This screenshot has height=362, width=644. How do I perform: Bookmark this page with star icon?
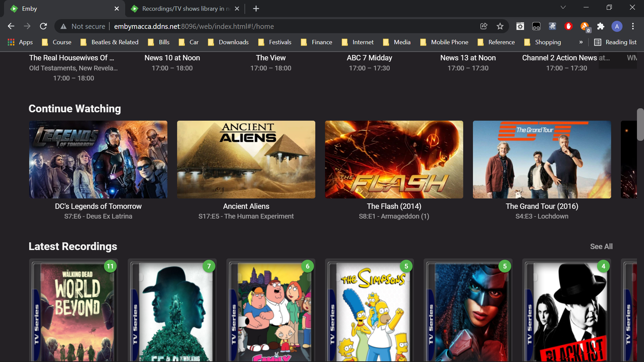[x=500, y=26]
